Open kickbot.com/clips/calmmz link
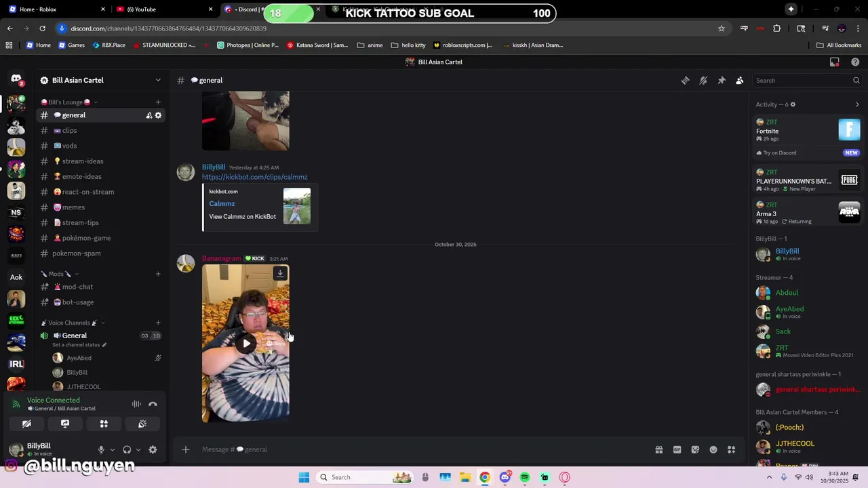The image size is (868, 488). pos(254,177)
